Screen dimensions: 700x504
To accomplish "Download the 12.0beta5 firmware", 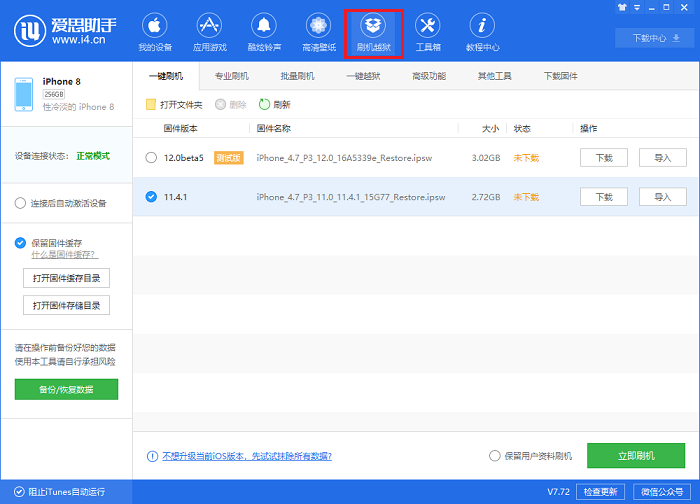I will tap(604, 158).
